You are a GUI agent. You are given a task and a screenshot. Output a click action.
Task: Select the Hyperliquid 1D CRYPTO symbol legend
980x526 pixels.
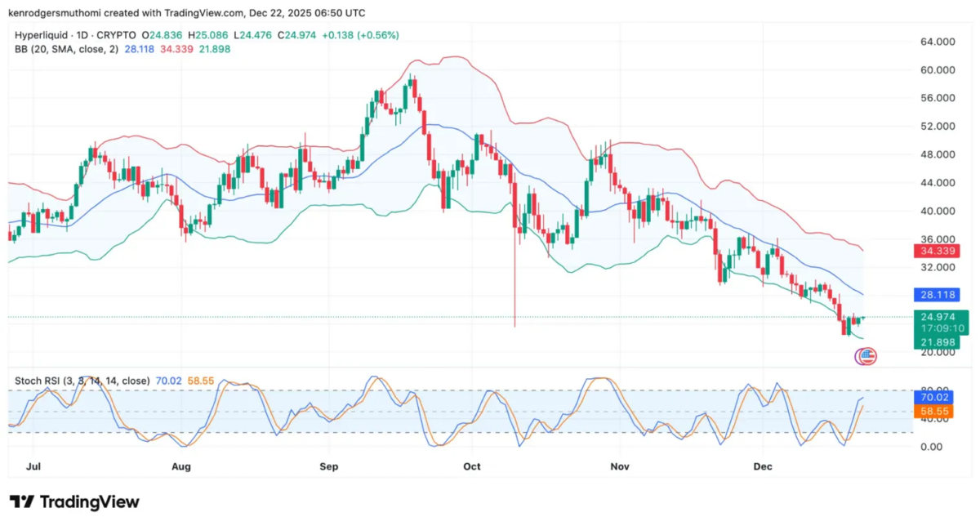point(75,35)
